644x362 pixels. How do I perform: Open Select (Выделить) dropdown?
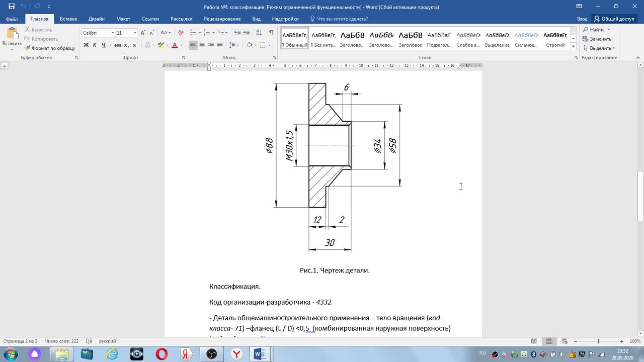tap(599, 48)
